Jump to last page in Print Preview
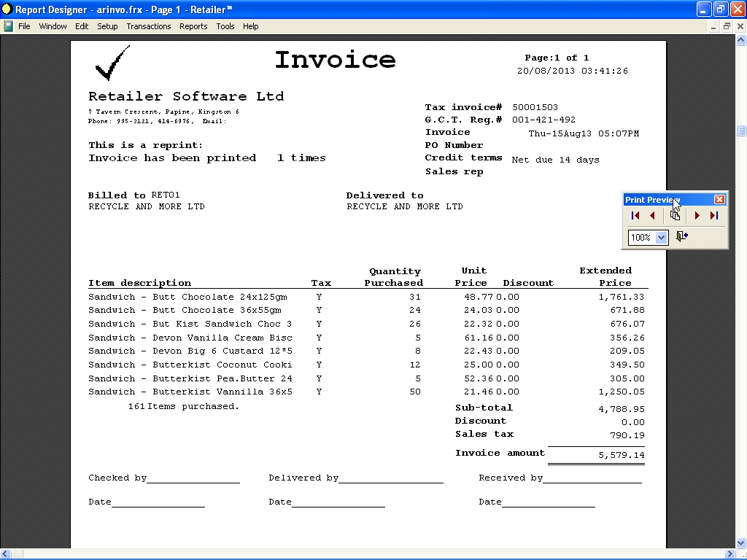The height and width of the screenshot is (560, 747). click(x=714, y=216)
